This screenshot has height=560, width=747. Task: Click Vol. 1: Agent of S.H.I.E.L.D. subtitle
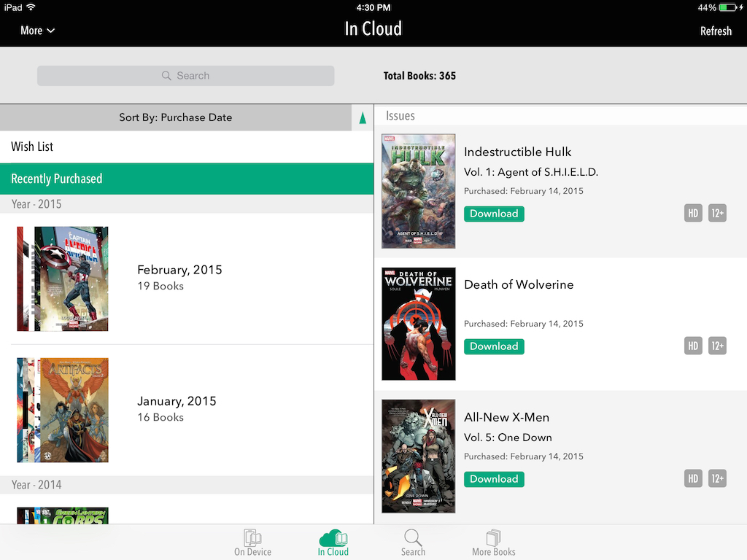pos(531,172)
